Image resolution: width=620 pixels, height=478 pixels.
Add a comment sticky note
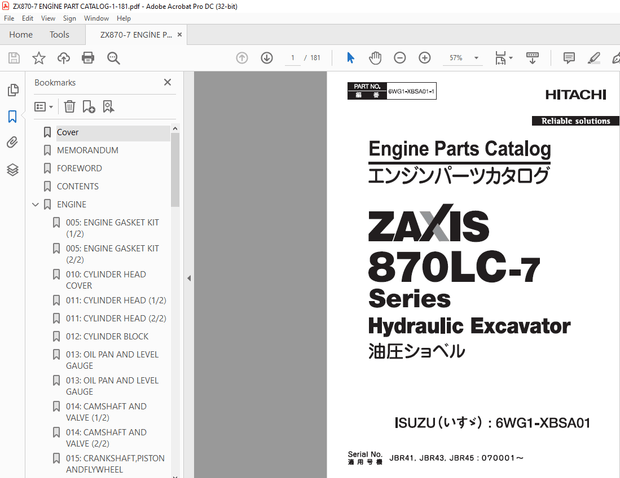[569, 58]
